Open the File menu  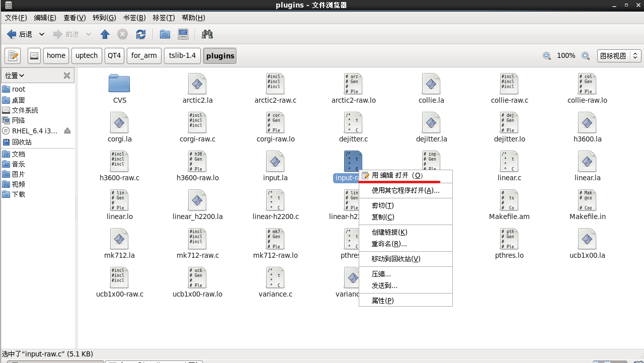(x=16, y=18)
